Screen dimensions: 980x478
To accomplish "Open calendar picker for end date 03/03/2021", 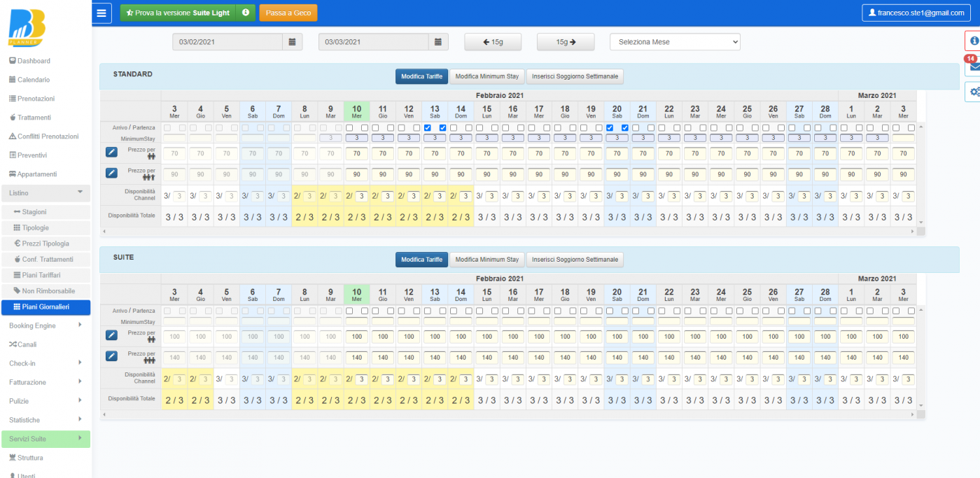I will point(438,42).
